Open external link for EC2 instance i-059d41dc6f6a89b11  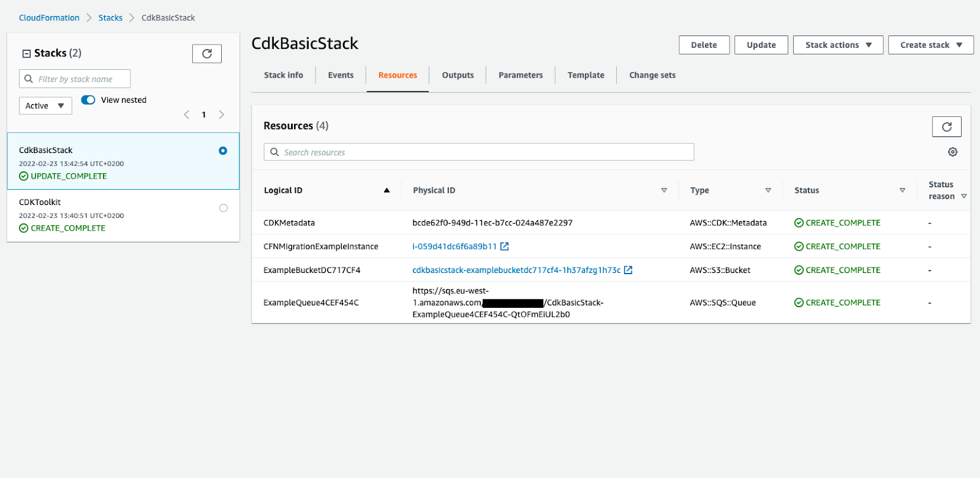[505, 246]
